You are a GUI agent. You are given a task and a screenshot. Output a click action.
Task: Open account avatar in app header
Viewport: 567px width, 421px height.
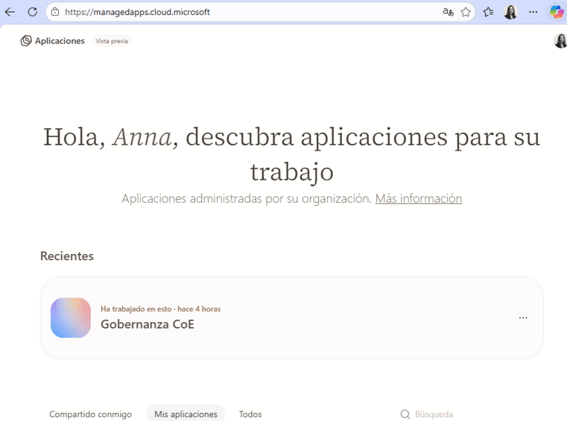[x=560, y=41]
